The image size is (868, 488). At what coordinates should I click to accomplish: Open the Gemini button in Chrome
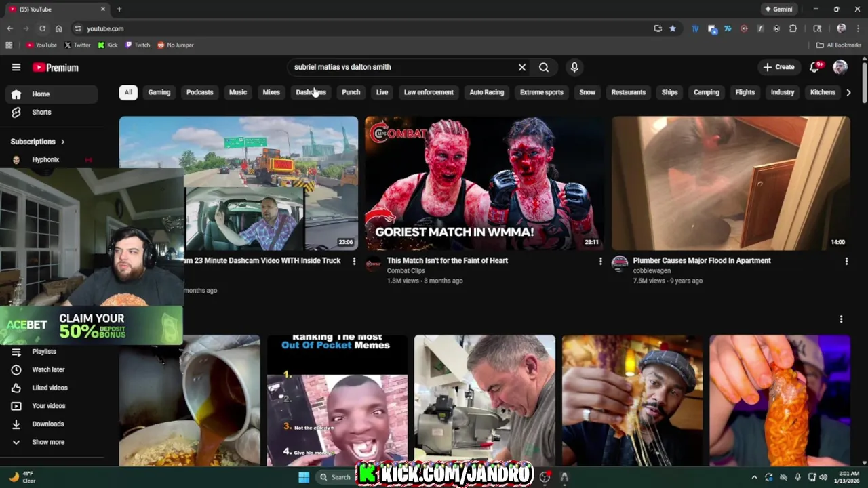pyautogui.click(x=778, y=9)
